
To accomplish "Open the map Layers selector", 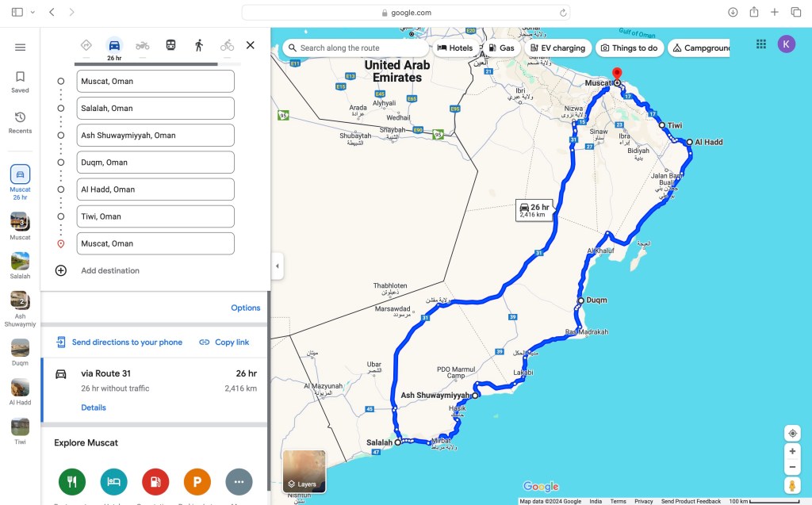I will [x=304, y=471].
